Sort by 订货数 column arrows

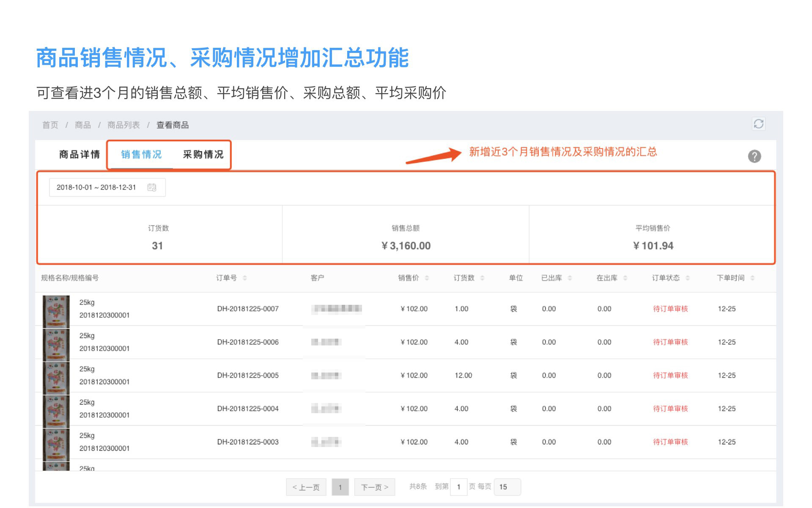pyautogui.click(x=482, y=278)
